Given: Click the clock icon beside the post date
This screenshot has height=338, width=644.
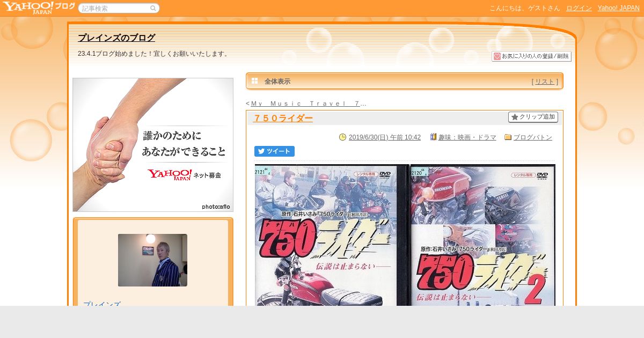Looking at the screenshot, I should (x=343, y=137).
